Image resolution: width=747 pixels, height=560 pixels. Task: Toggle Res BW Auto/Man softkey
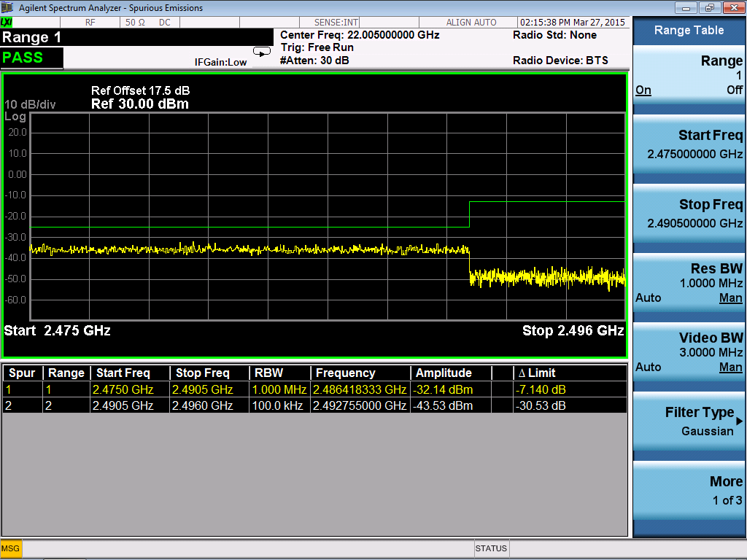[689, 283]
